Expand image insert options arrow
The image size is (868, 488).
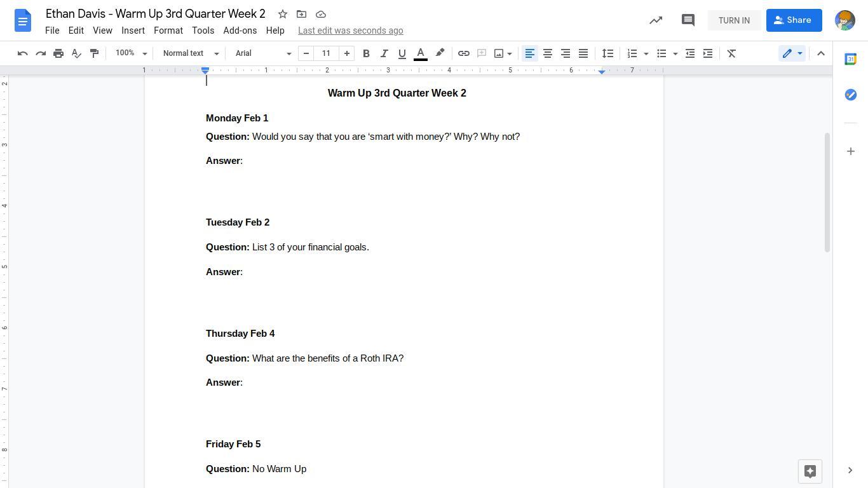pyautogui.click(x=510, y=53)
